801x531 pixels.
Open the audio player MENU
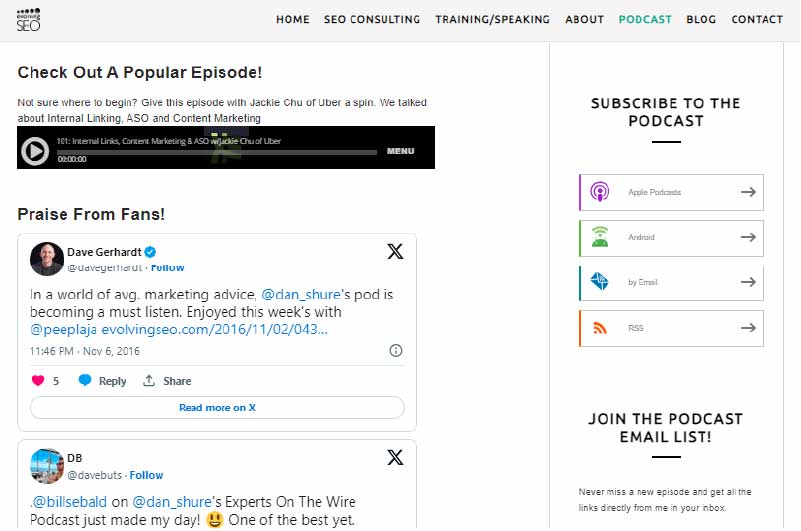[x=400, y=151]
